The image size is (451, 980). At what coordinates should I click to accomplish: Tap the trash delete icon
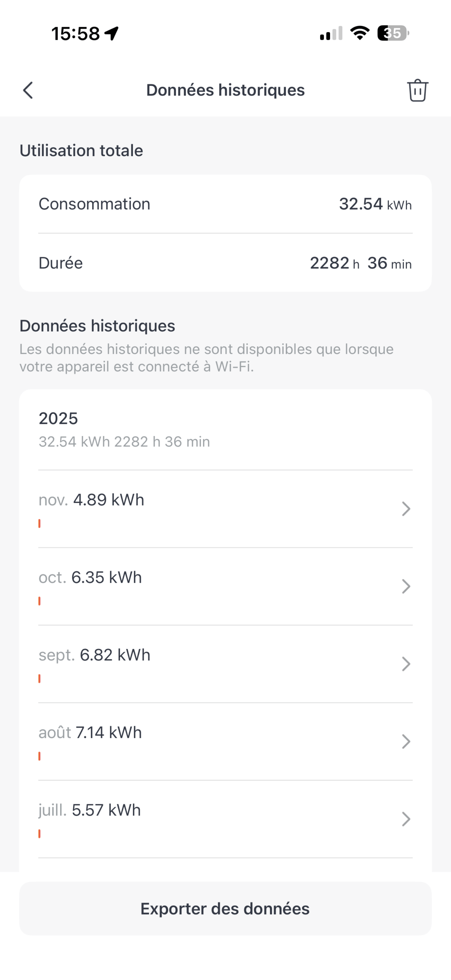pyautogui.click(x=417, y=90)
